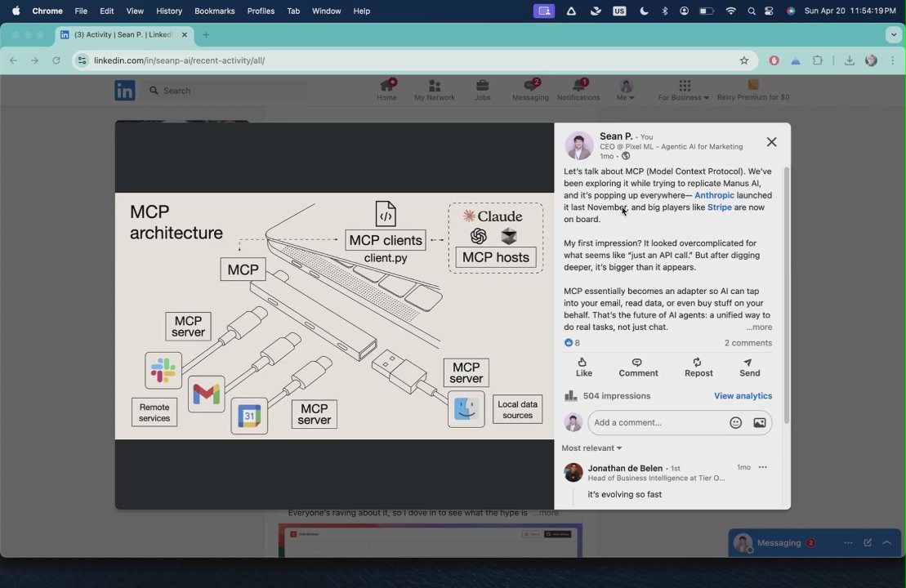
Task: Go back in Chrome
Action: click(x=13, y=60)
